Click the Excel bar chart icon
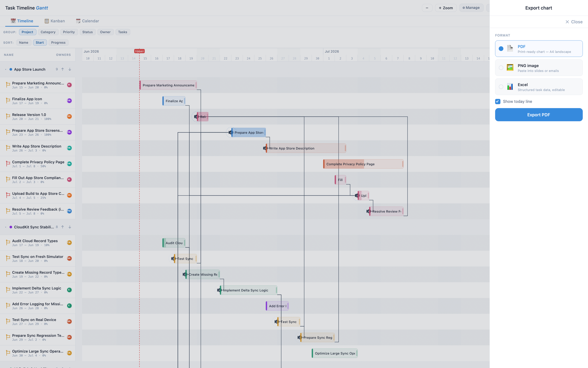 (x=510, y=87)
